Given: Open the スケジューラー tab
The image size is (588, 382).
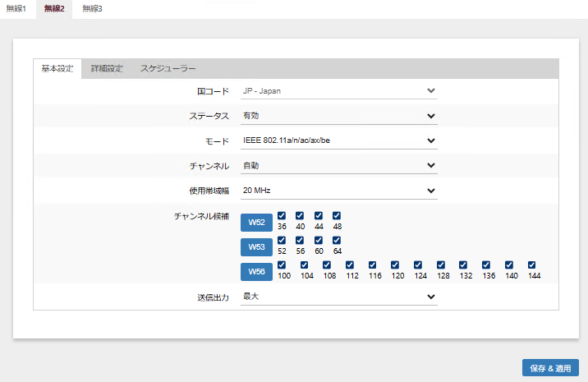Looking at the screenshot, I should pyautogui.click(x=168, y=68).
